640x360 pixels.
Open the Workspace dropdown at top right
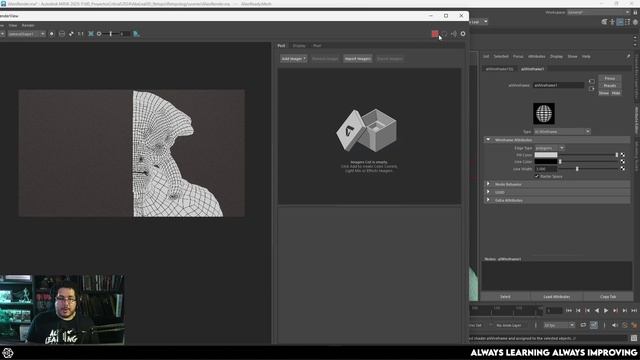click(x=598, y=13)
